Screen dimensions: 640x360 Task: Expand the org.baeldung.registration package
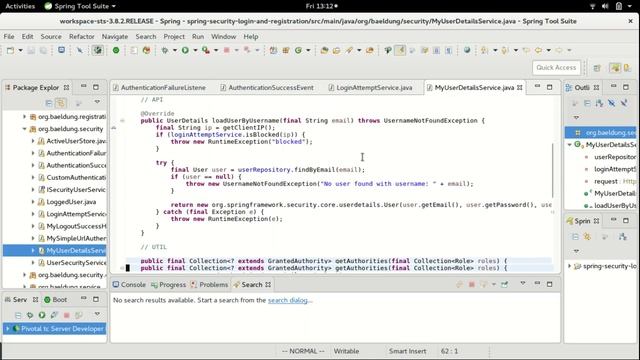(24, 117)
